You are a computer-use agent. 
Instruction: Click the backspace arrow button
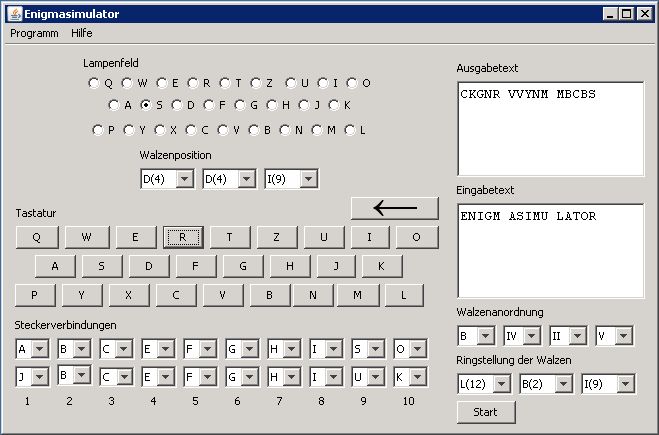point(394,208)
